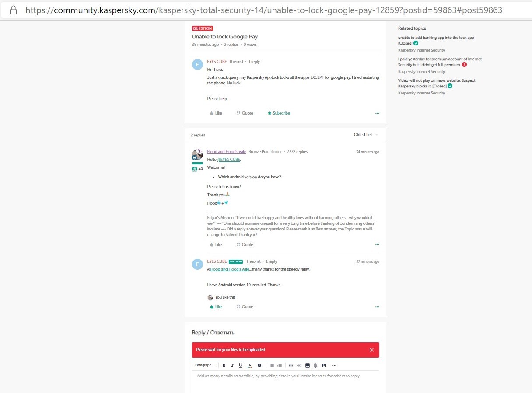Quote Flood and Flood's wife's reply

245,245
